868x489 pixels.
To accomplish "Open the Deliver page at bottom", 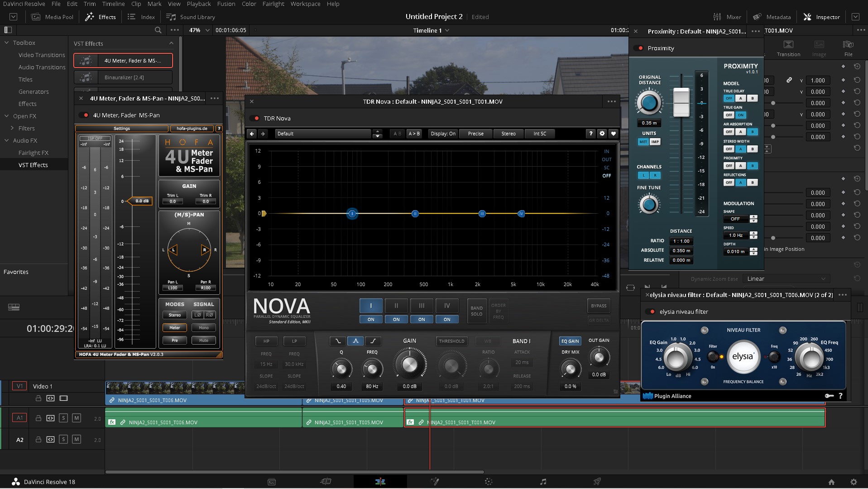I will (x=597, y=482).
